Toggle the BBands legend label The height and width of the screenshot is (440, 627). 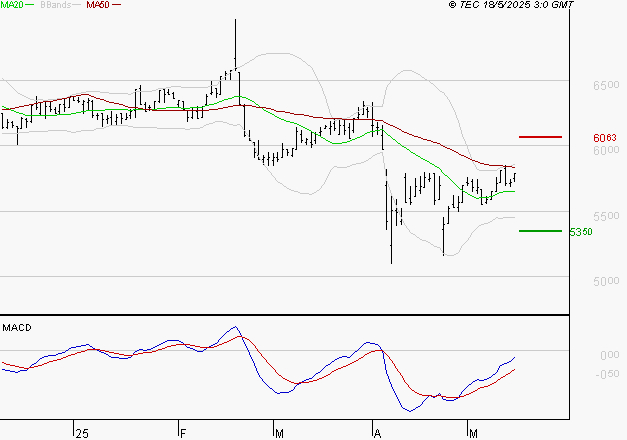pyautogui.click(x=54, y=5)
